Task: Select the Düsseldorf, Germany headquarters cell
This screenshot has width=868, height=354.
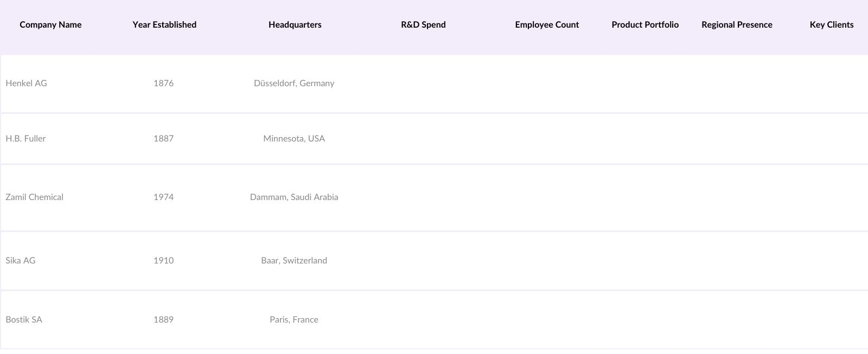Action: click(294, 83)
